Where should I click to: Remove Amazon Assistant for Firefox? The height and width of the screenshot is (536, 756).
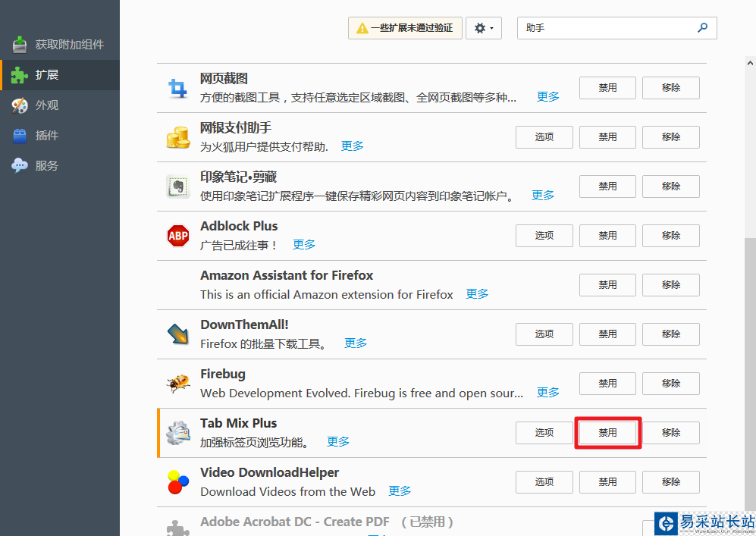point(670,285)
